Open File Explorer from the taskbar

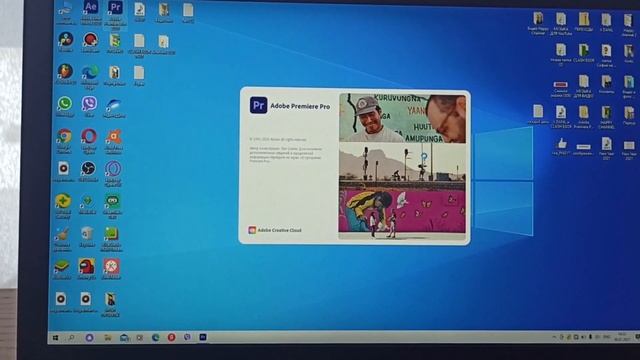107,338
